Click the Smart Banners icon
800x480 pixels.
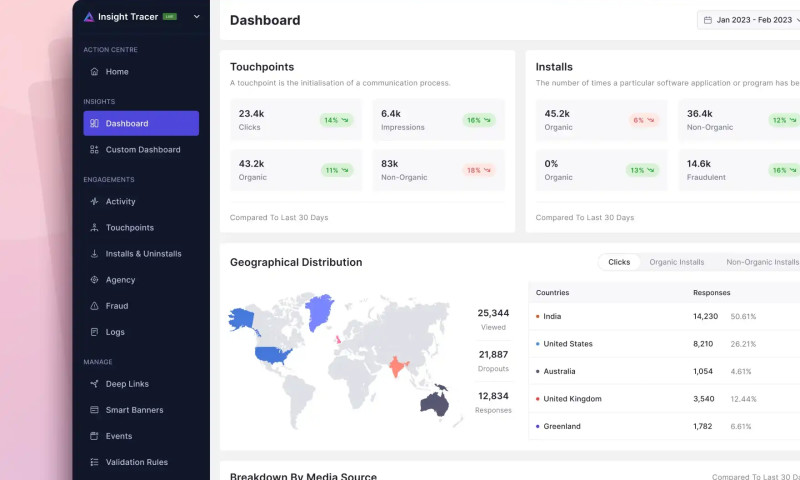tap(94, 410)
